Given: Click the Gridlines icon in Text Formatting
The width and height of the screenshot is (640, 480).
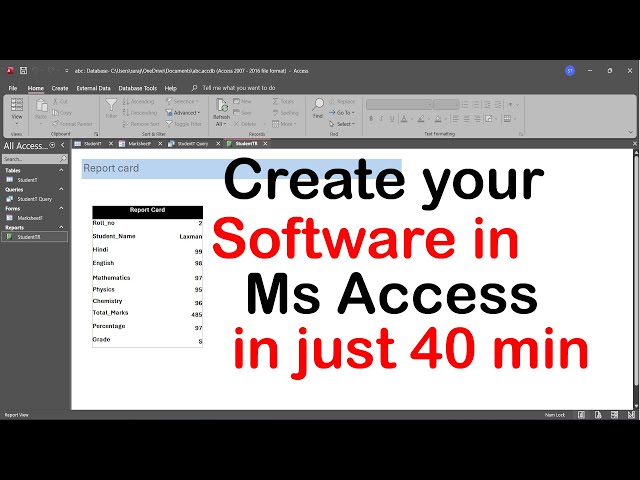Looking at the screenshot, I should click(507, 119).
